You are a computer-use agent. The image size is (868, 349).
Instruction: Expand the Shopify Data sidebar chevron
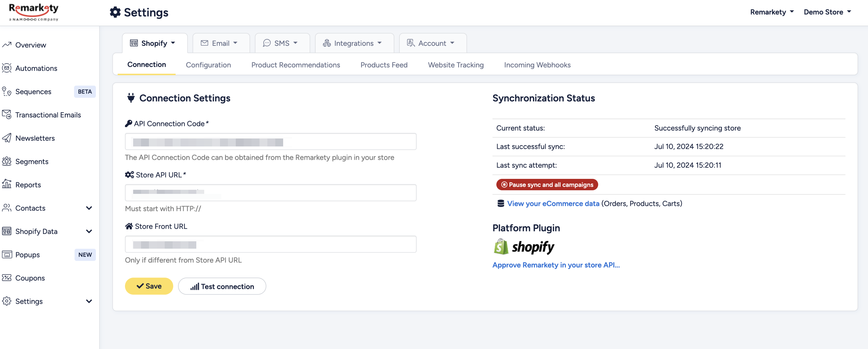(89, 231)
